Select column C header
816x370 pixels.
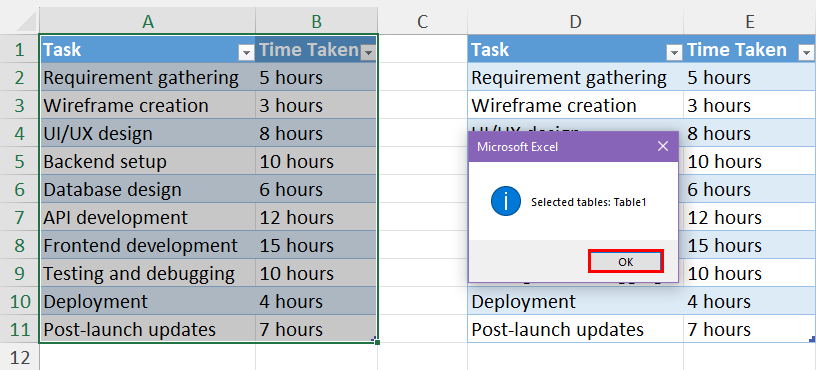423,21
